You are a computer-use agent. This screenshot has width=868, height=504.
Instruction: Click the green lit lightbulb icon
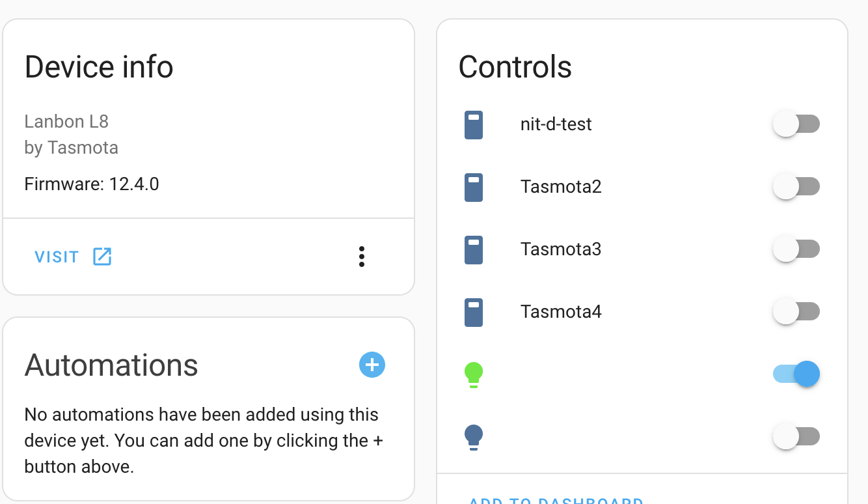(x=473, y=374)
